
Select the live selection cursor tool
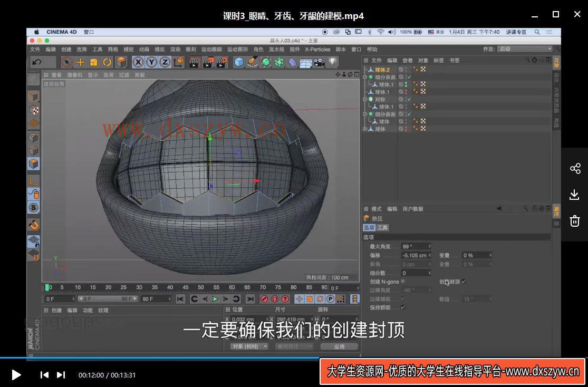click(x=67, y=62)
